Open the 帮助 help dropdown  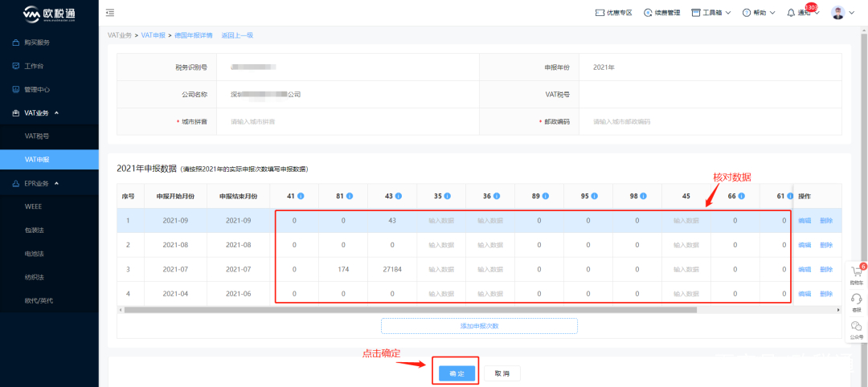[x=759, y=13]
